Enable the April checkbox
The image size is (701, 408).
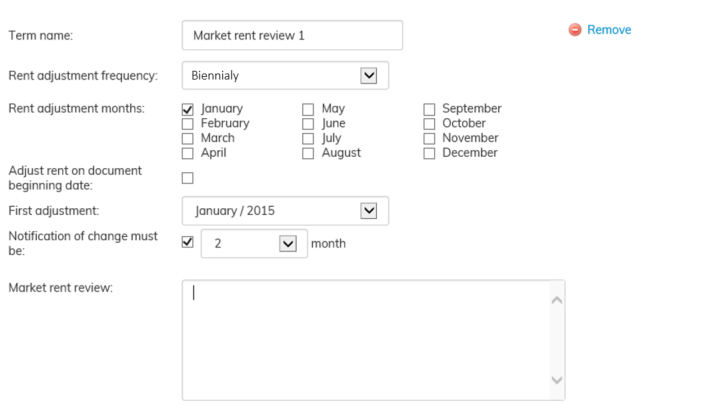tap(188, 154)
